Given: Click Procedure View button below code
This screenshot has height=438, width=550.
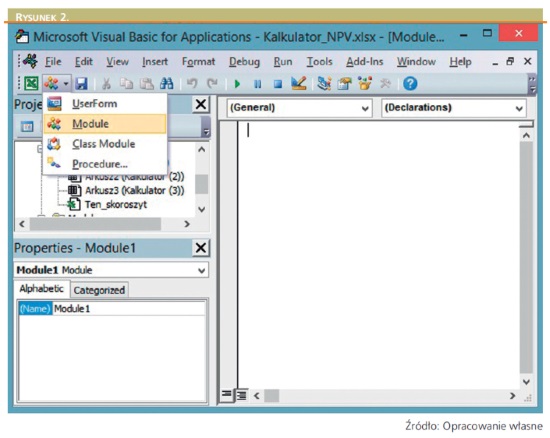Looking at the screenshot, I should tap(227, 395).
